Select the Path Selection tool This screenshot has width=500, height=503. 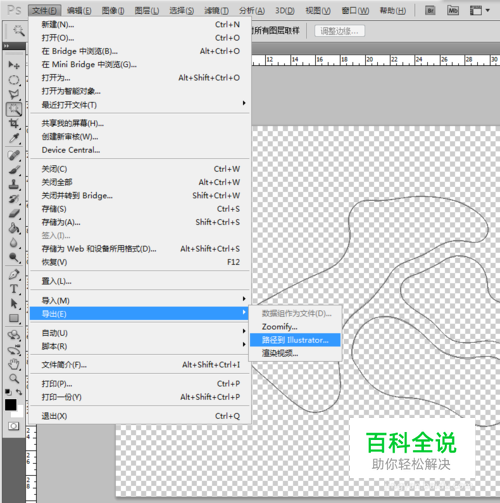[x=14, y=304]
